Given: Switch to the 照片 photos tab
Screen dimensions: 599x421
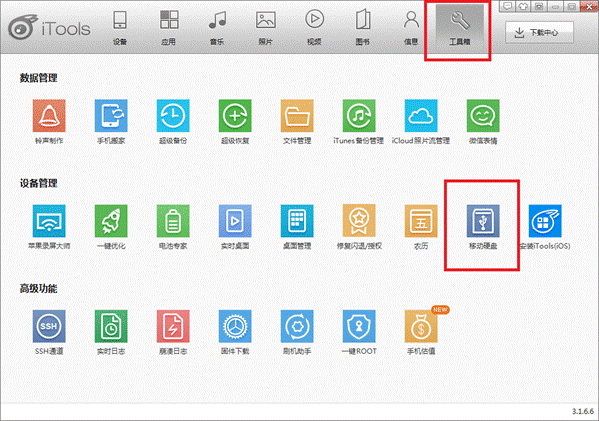Looking at the screenshot, I should click(x=266, y=28).
